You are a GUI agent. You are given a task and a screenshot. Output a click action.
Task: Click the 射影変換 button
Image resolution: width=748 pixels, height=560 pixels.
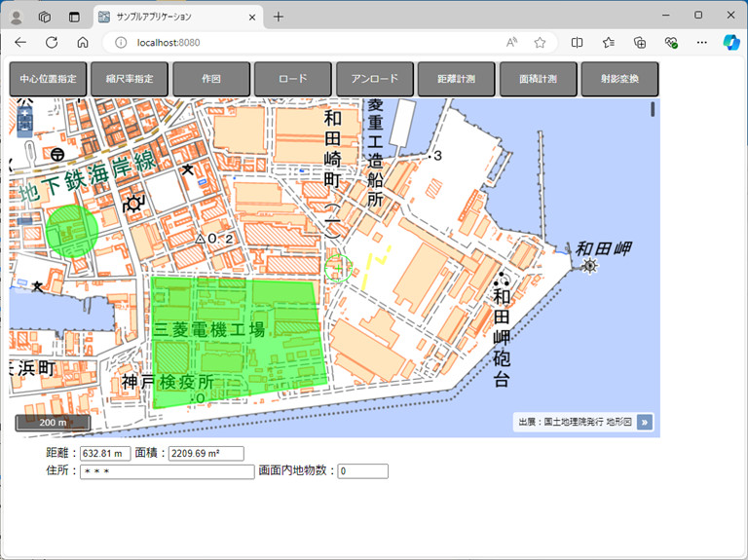tap(619, 79)
